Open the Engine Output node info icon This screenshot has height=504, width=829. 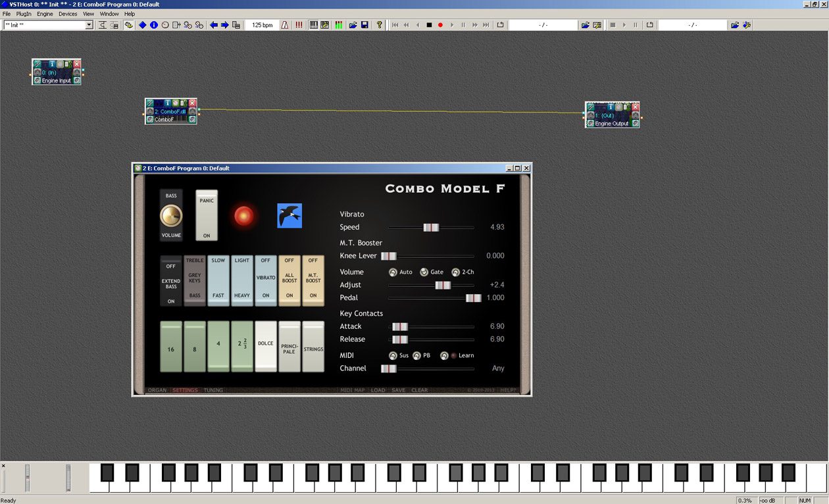click(611, 107)
